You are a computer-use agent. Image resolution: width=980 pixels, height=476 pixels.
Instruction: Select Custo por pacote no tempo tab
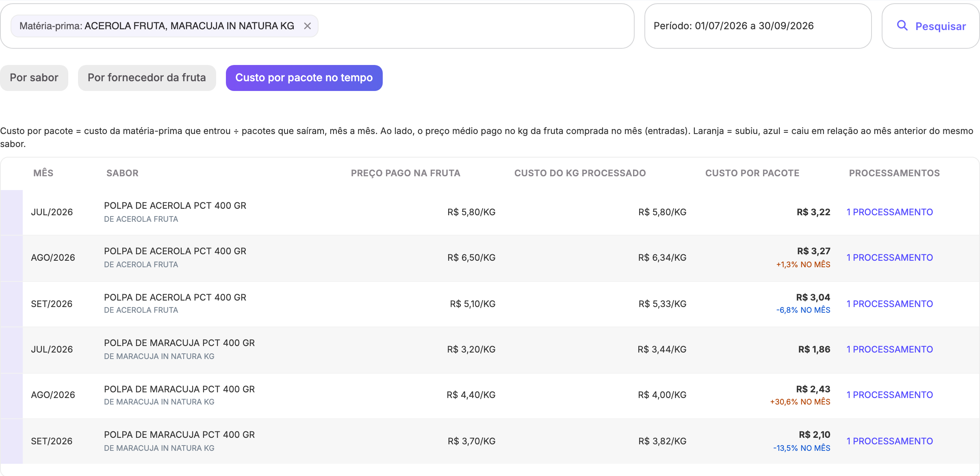(304, 78)
